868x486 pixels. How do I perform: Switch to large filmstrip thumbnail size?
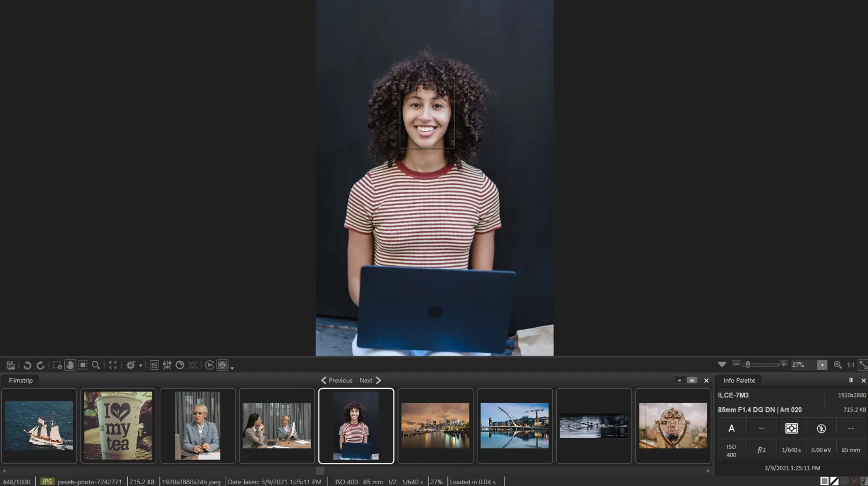click(x=692, y=381)
